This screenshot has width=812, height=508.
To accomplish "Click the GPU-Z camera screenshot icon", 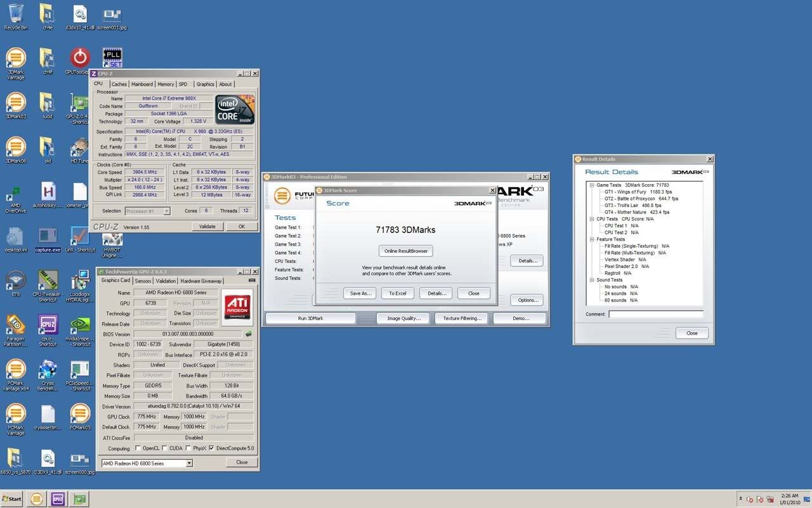I will click(252, 280).
